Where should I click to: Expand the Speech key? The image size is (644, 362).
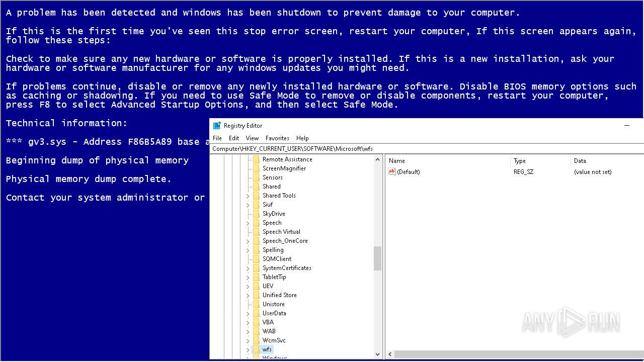[x=248, y=223]
